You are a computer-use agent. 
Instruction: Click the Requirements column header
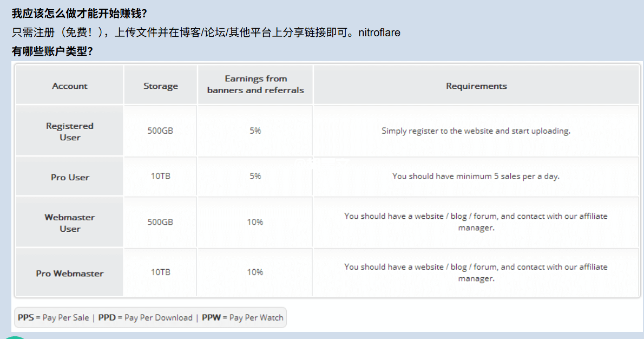pos(476,86)
